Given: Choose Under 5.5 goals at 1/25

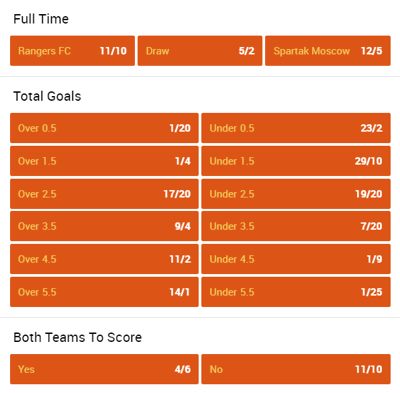Looking at the screenshot, I should 296,292.
